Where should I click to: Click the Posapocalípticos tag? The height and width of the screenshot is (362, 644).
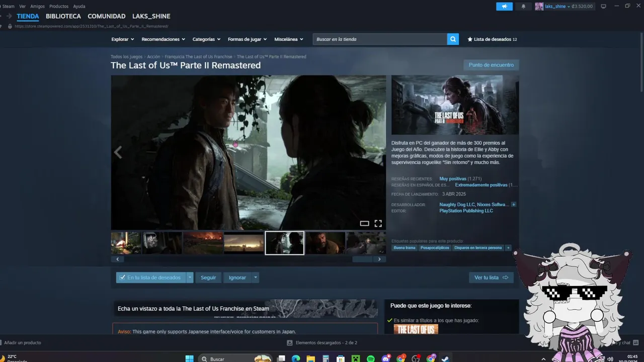[435, 248]
